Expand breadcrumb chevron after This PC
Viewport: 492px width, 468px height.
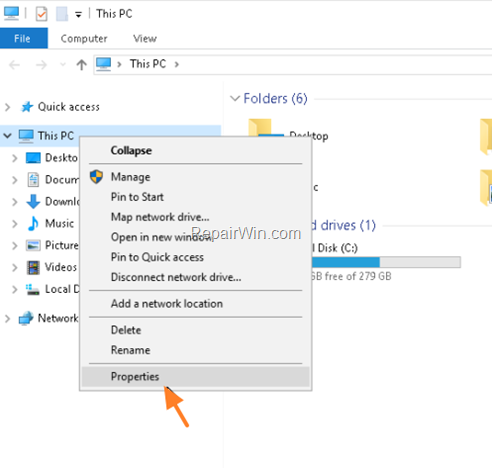(177, 64)
